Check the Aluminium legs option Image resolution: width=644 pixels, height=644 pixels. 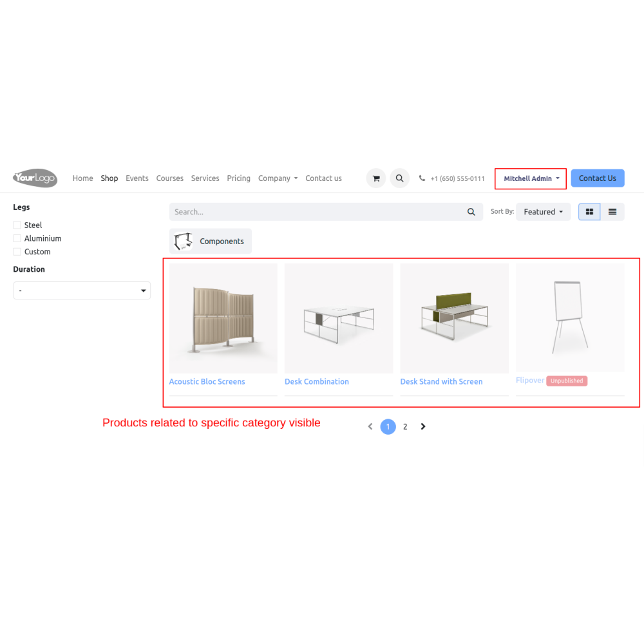[17, 238]
